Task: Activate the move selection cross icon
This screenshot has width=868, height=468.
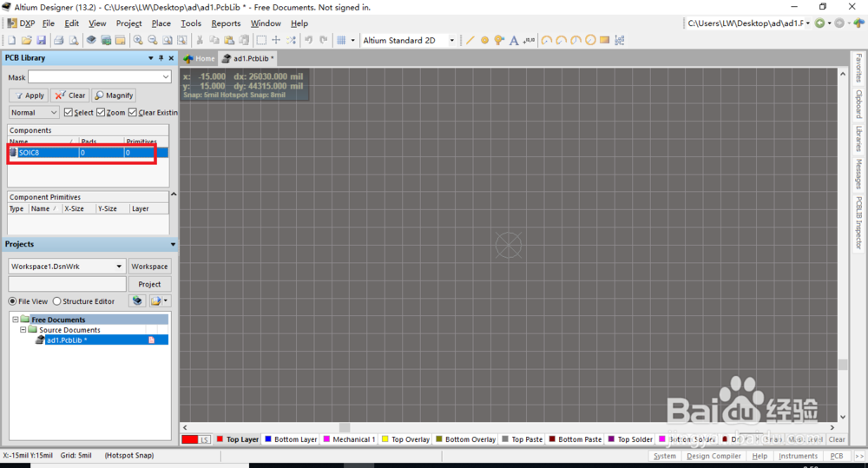Action: click(x=276, y=40)
